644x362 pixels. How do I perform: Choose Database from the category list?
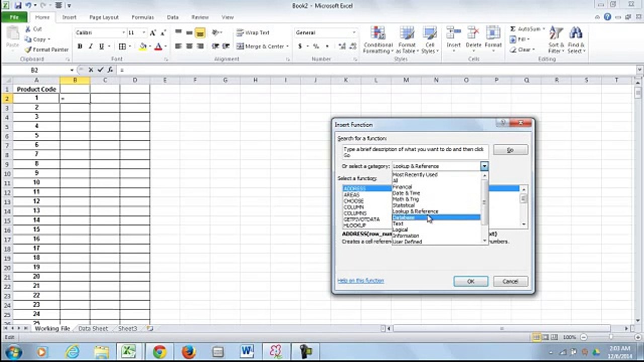pyautogui.click(x=436, y=218)
